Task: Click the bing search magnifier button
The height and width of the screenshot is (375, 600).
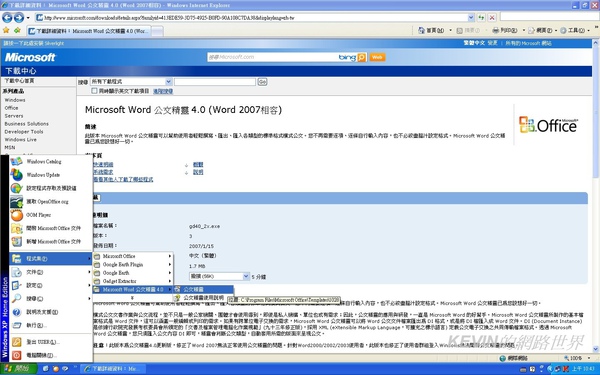Action: (x=362, y=57)
